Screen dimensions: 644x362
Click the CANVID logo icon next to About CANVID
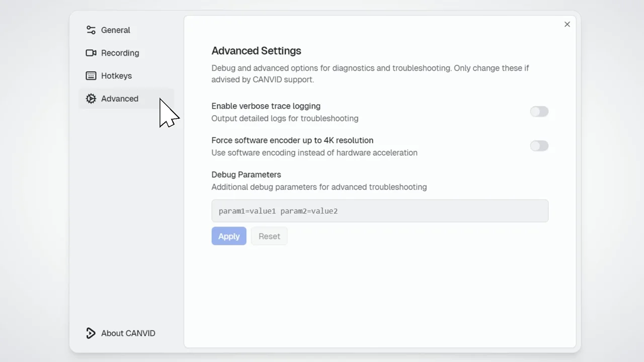91,333
